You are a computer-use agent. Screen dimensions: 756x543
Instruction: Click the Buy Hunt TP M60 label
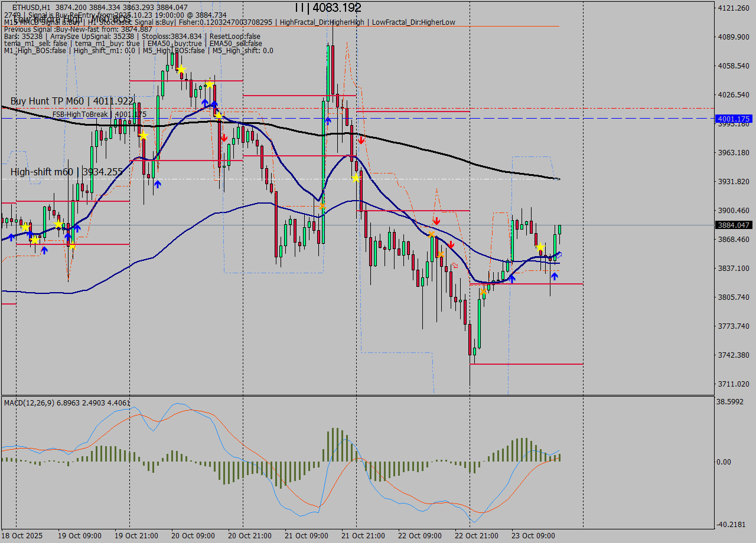(x=71, y=102)
